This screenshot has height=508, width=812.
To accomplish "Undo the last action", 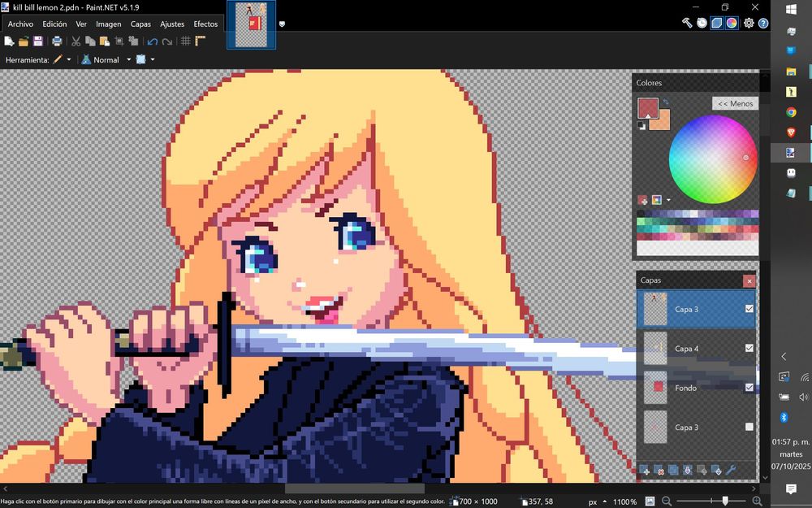I will [x=153, y=41].
